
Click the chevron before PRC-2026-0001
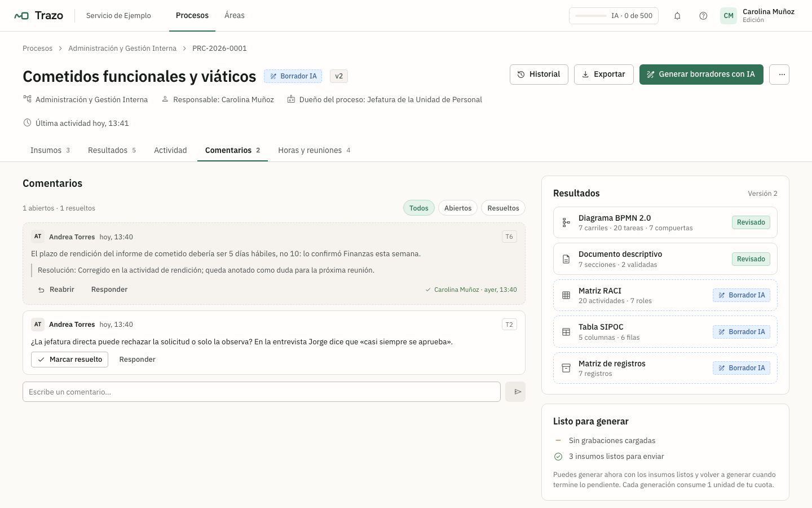click(184, 49)
